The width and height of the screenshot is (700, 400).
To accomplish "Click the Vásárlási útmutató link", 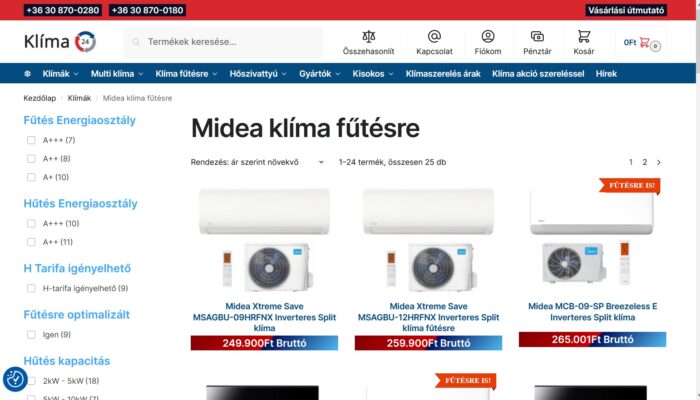I will (x=626, y=10).
